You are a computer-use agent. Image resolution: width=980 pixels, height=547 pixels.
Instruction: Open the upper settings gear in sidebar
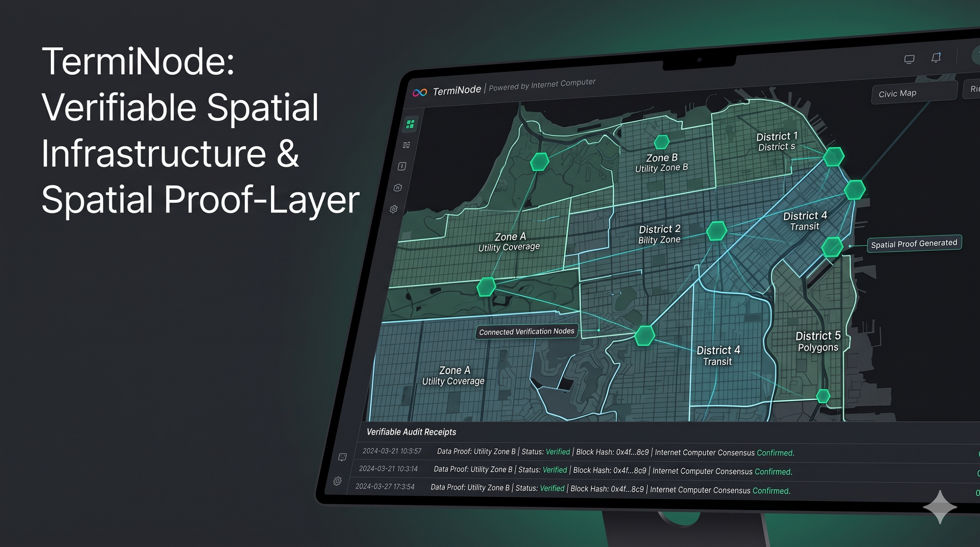[394, 209]
